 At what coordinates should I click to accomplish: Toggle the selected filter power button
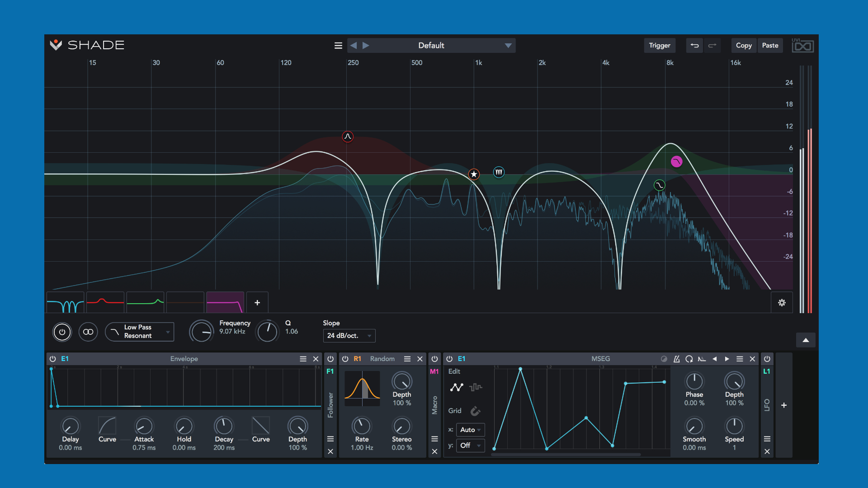[62, 332]
